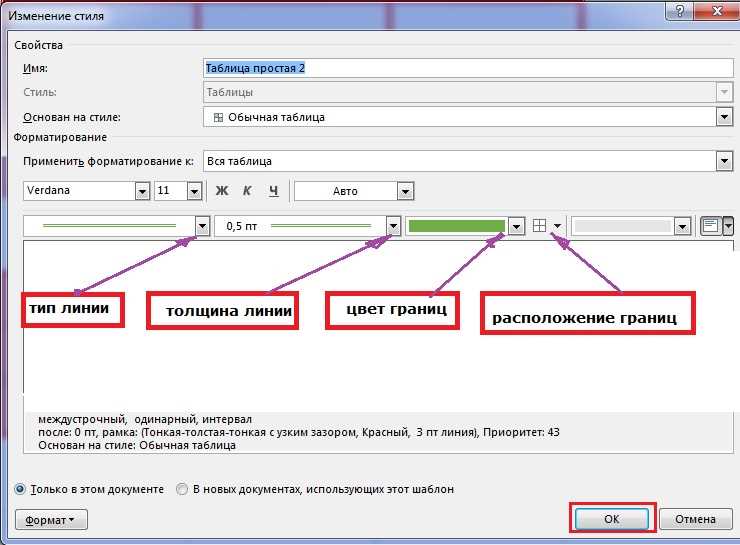Screen dimensions: 740x545
Task: Open the line style dropdown
Action: point(202,226)
